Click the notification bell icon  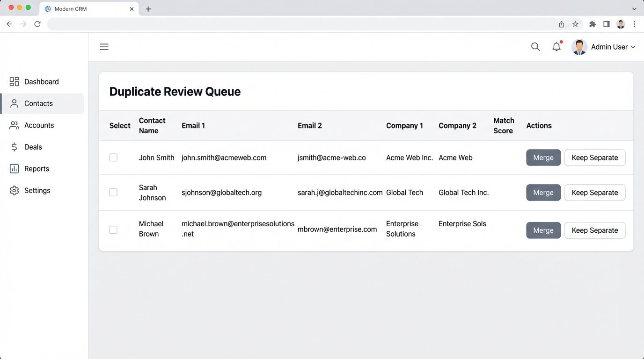(x=556, y=47)
